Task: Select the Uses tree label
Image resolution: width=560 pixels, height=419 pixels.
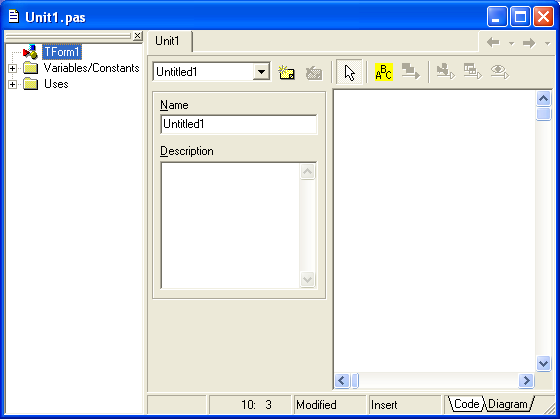Action: pos(56,84)
